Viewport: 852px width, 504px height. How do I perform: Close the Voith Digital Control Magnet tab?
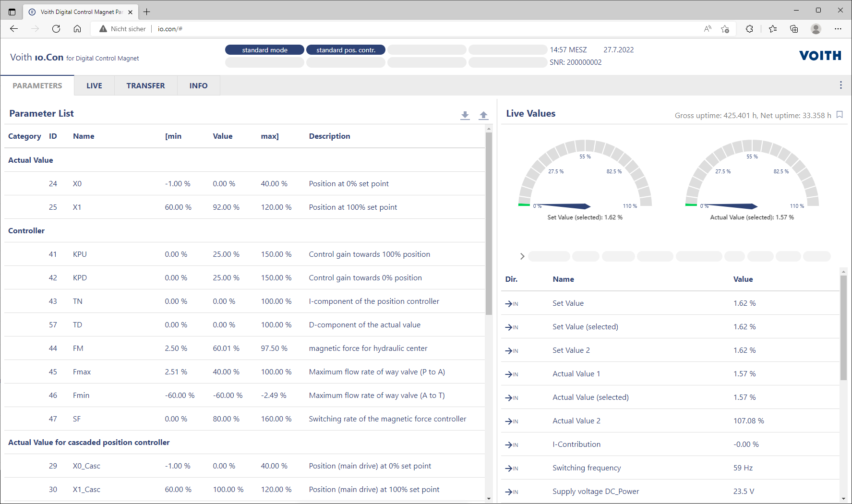[130, 12]
